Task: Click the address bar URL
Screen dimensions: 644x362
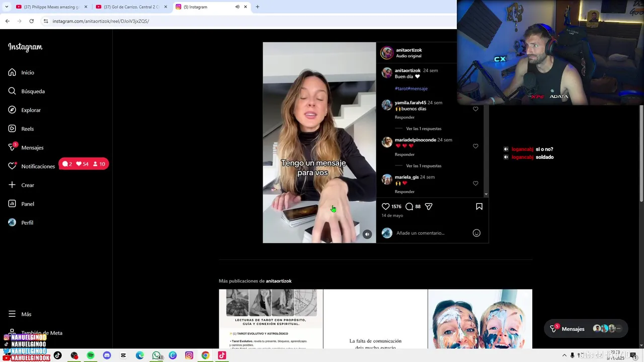Action: [x=101, y=21]
